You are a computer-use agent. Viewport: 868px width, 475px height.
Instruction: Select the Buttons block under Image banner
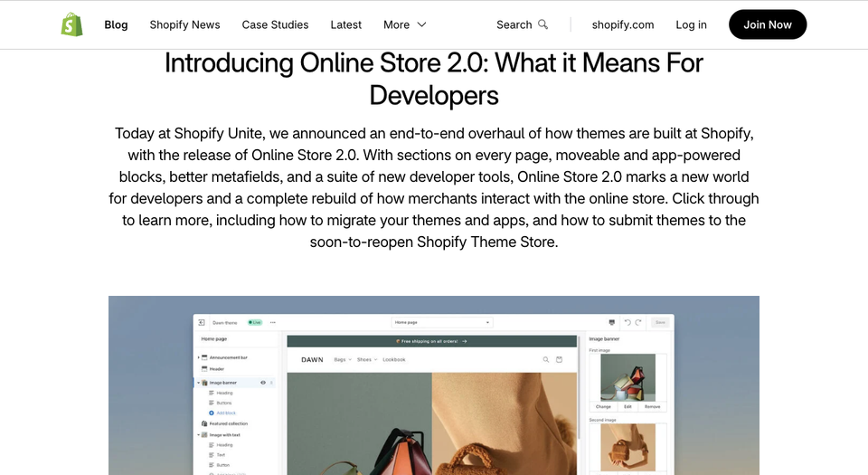tap(221, 403)
